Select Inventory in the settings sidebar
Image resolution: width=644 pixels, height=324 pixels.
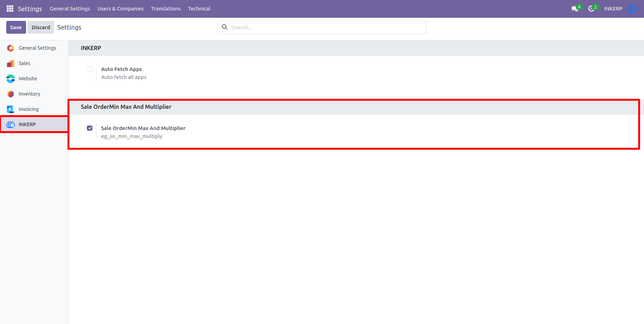34,94
